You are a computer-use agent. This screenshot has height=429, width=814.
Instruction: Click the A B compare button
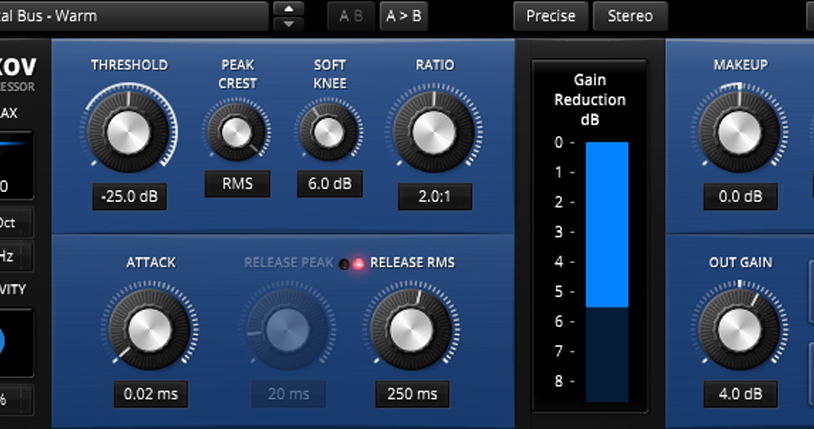point(350,16)
